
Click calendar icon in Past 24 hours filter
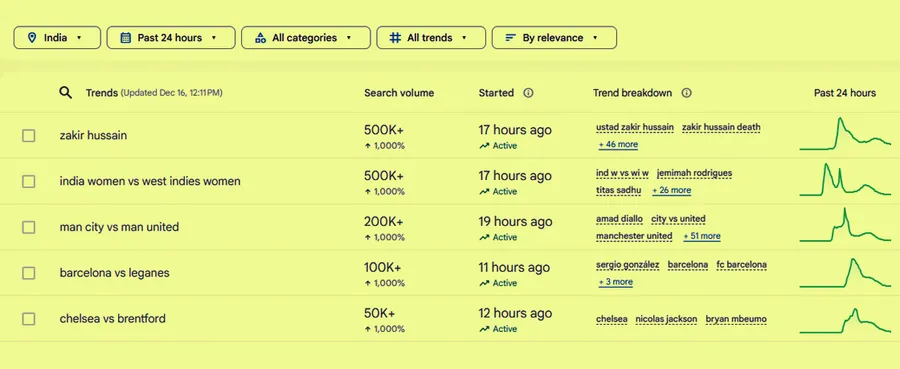pyautogui.click(x=126, y=38)
